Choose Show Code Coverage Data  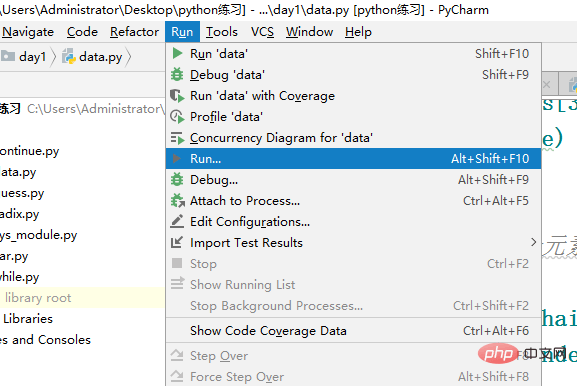pyautogui.click(x=353, y=331)
